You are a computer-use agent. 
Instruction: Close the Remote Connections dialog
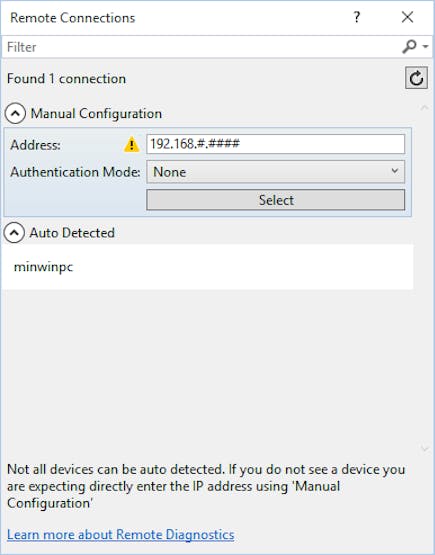pyautogui.click(x=407, y=17)
